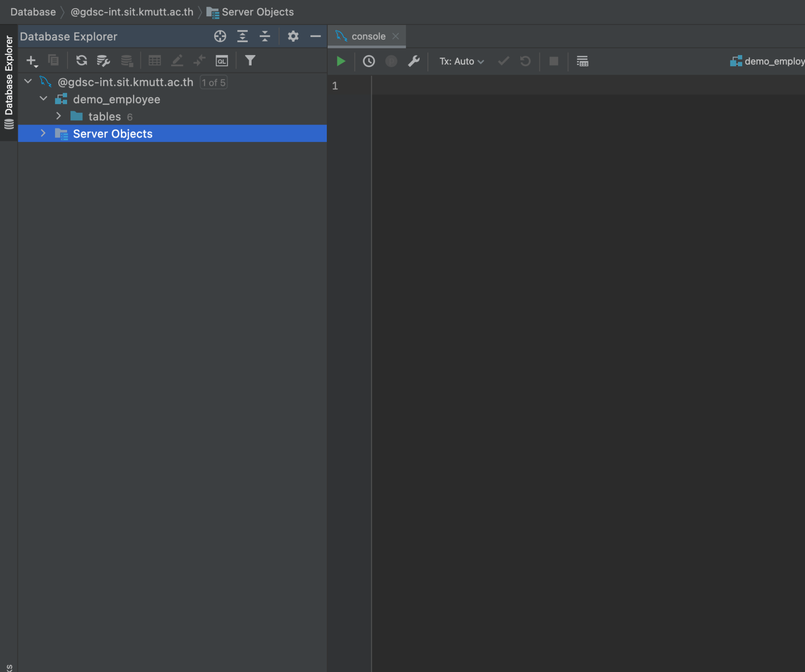Open the Tx: Auto transaction mode dropdown
The width and height of the screenshot is (805, 672).
462,61
